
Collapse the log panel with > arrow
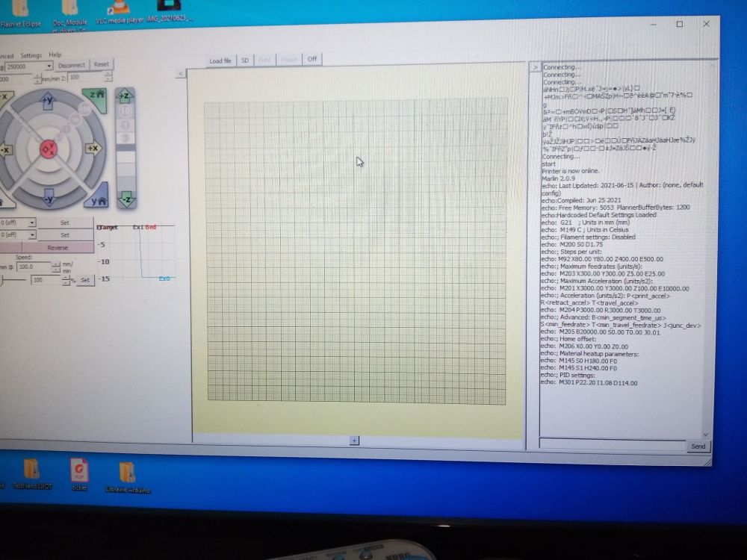point(536,68)
